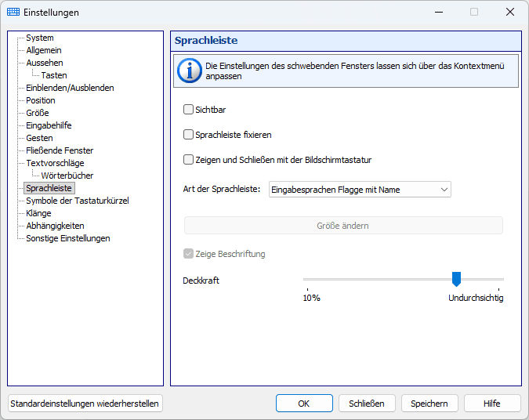Go to the Wörterbücher subpage
The height and width of the screenshot is (420, 529).
67,176
